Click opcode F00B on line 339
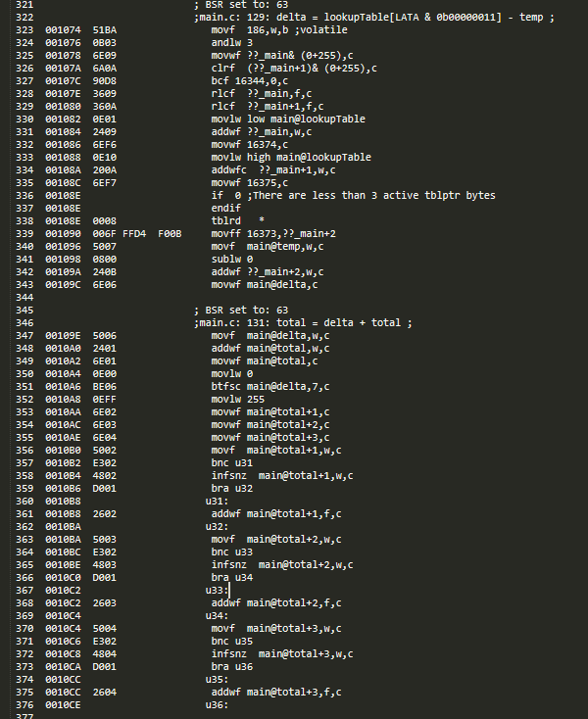The height and width of the screenshot is (719, 588). (170, 234)
